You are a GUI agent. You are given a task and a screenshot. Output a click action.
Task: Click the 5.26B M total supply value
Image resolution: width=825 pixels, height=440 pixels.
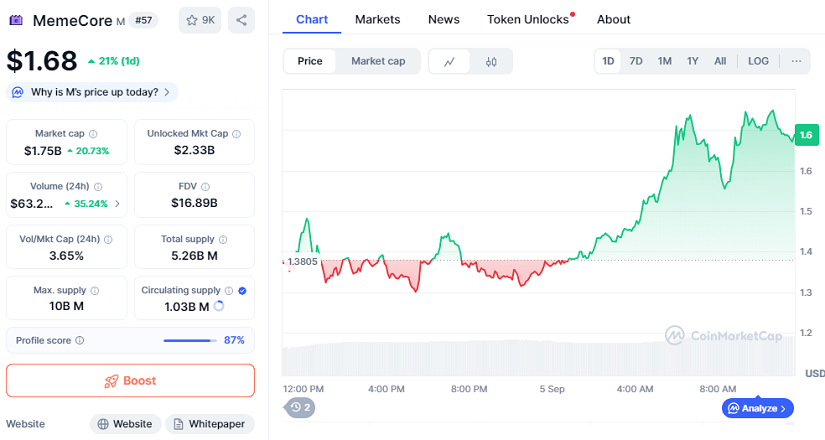(x=194, y=256)
